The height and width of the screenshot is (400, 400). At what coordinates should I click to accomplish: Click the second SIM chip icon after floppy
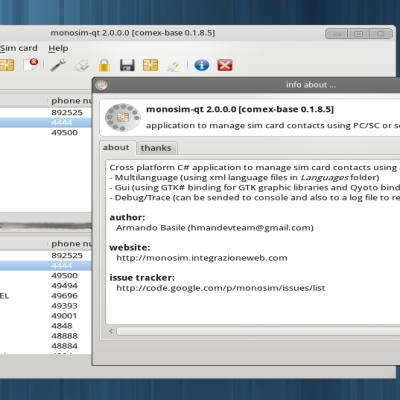[150, 65]
